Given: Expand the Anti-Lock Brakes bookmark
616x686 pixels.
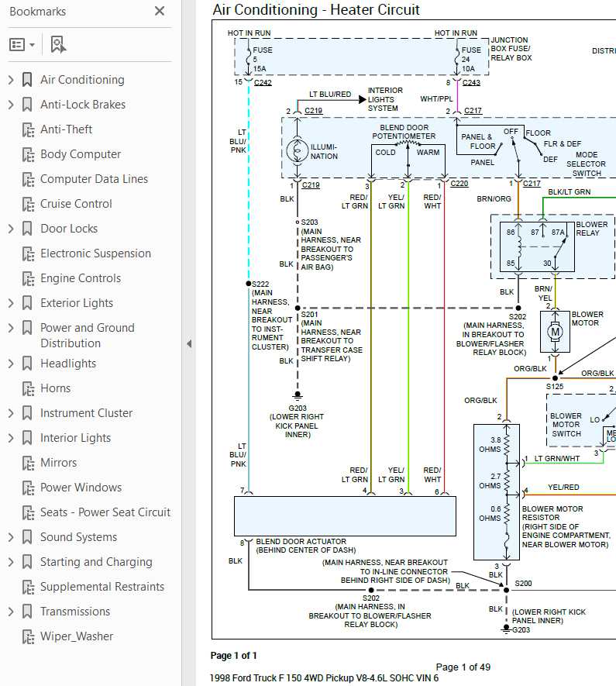Looking at the screenshot, I should pos(11,105).
